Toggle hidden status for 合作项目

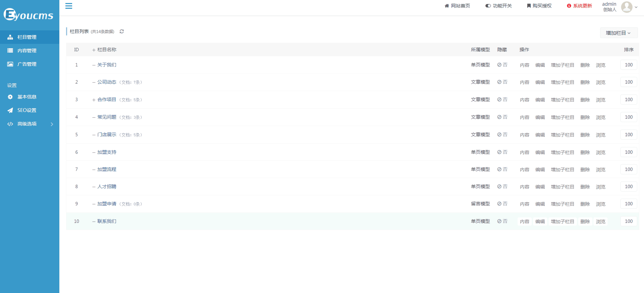pos(502,99)
